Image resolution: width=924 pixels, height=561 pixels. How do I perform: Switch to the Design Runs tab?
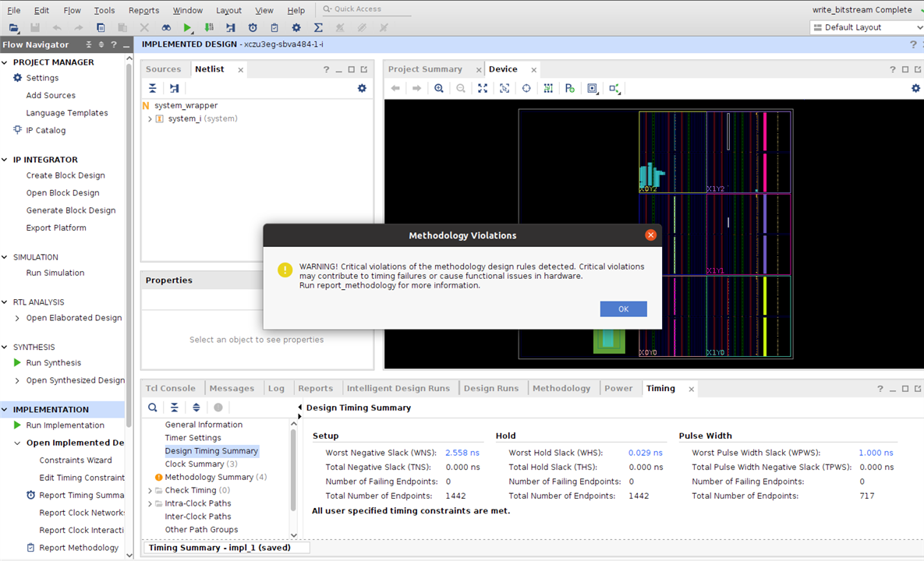click(x=491, y=389)
